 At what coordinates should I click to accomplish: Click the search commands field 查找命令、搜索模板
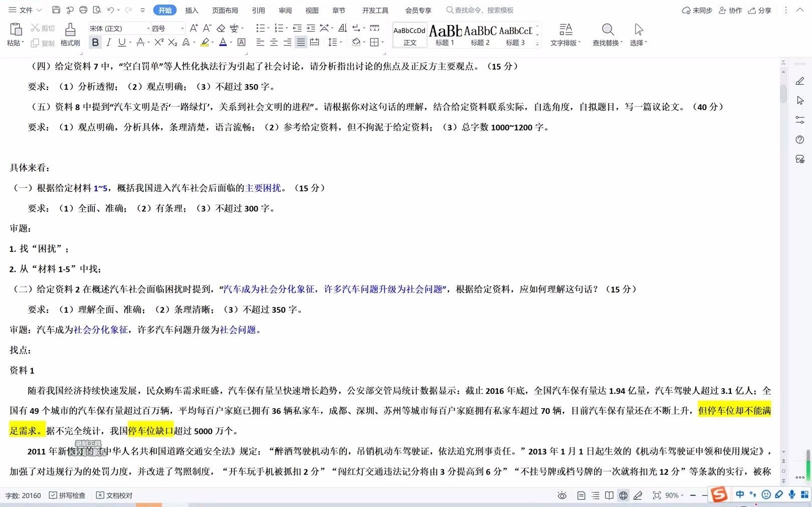(x=480, y=10)
